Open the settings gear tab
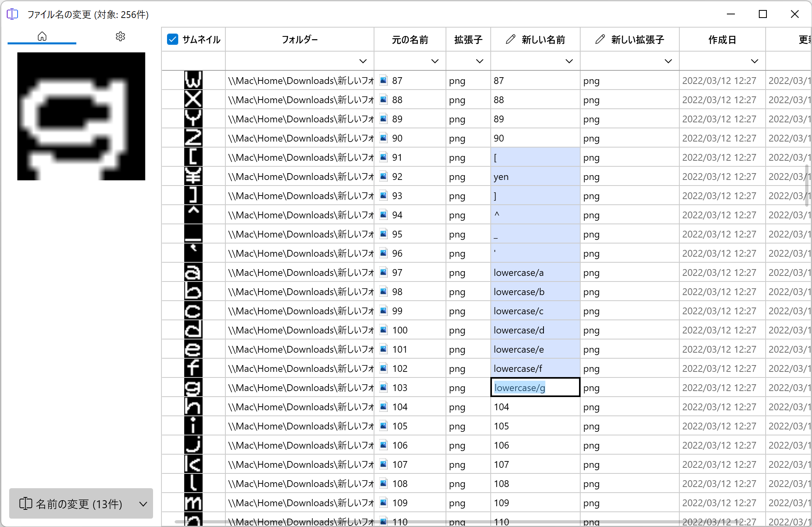The image size is (812, 527). tap(120, 36)
